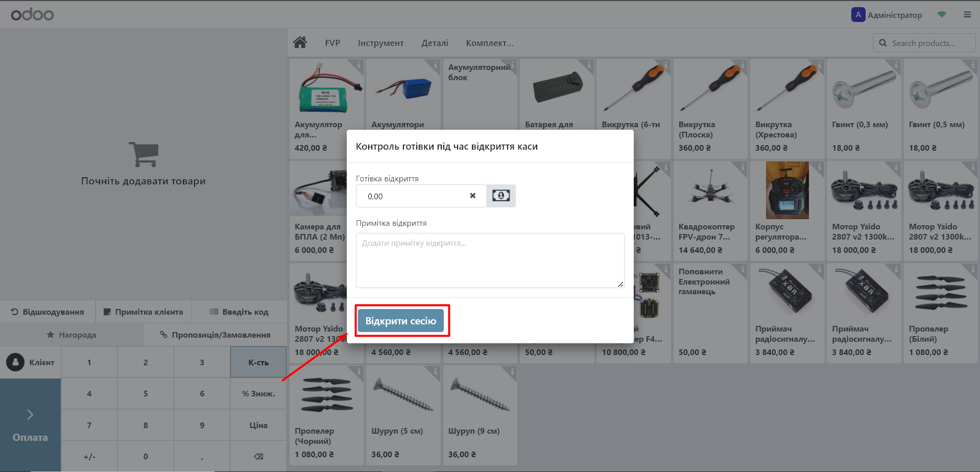
Task: Open the cash denominations calculator icon
Action: pyautogui.click(x=500, y=196)
